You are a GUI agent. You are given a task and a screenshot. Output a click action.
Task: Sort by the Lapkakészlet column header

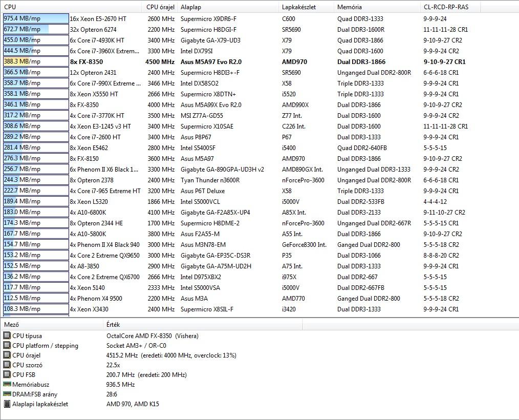click(306, 7)
